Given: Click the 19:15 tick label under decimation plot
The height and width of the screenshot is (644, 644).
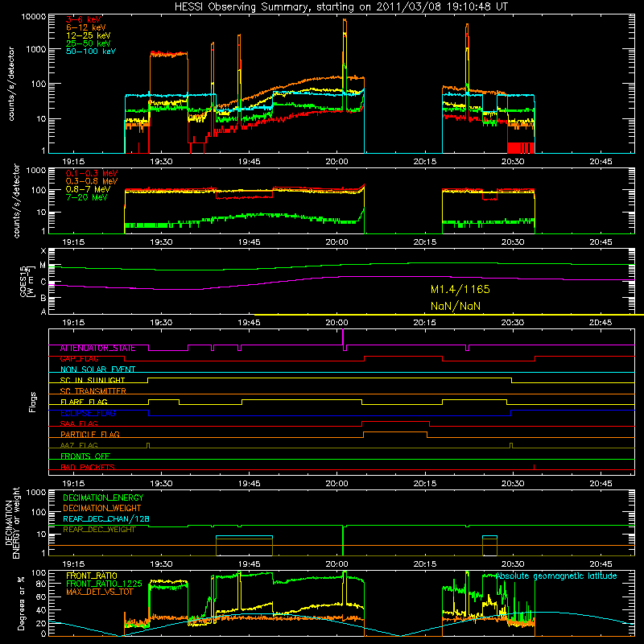Looking at the screenshot, I should 73,564.
